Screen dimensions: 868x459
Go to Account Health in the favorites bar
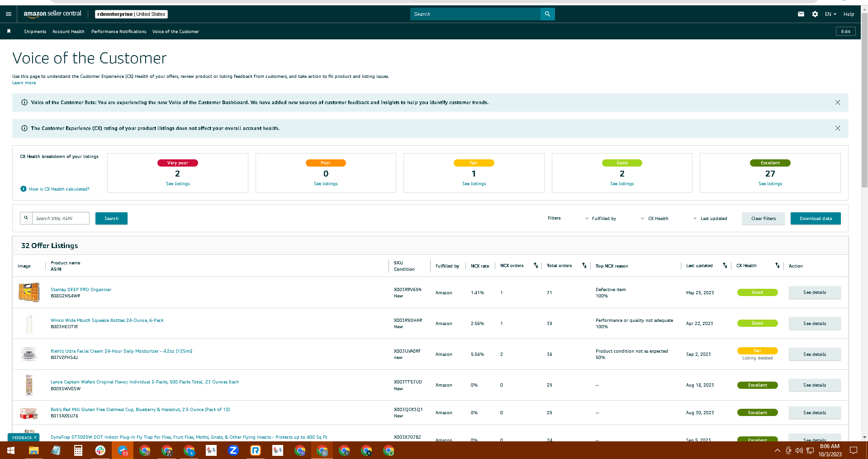(68, 31)
